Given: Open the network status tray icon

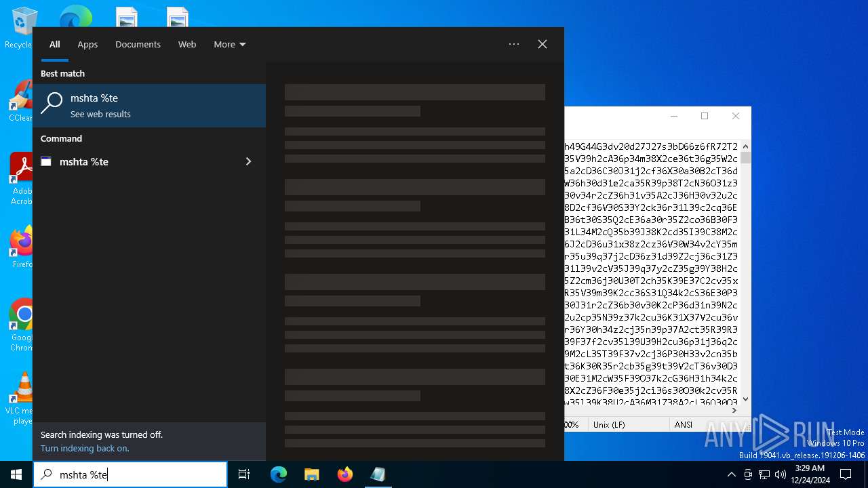Looking at the screenshot, I should [x=764, y=474].
